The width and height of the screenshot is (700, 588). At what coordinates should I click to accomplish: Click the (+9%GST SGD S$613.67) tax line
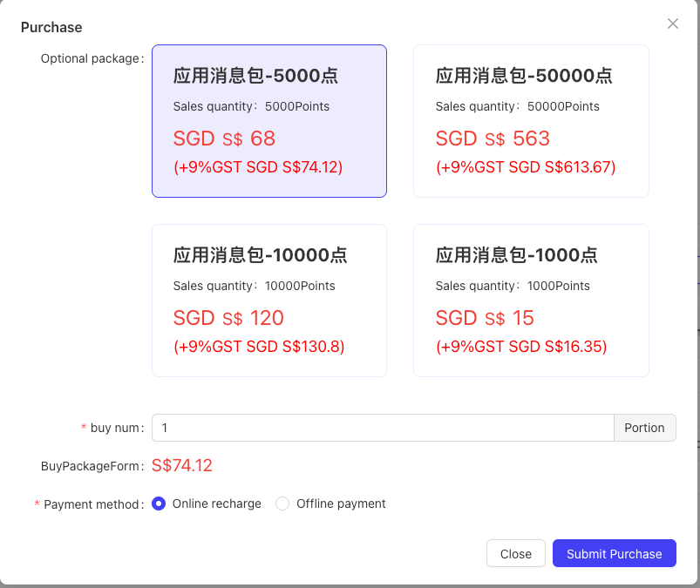point(526,167)
